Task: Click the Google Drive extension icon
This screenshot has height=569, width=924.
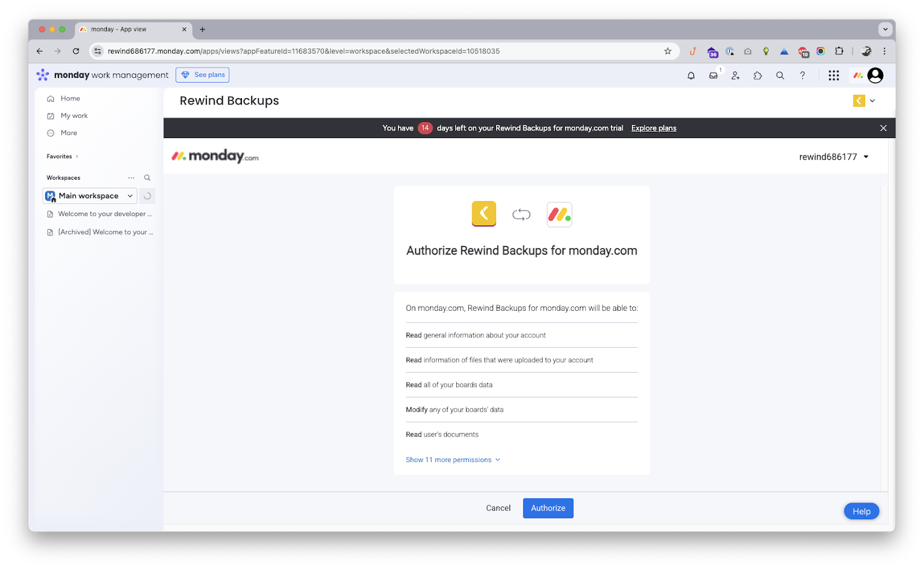Action: pos(784,51)
